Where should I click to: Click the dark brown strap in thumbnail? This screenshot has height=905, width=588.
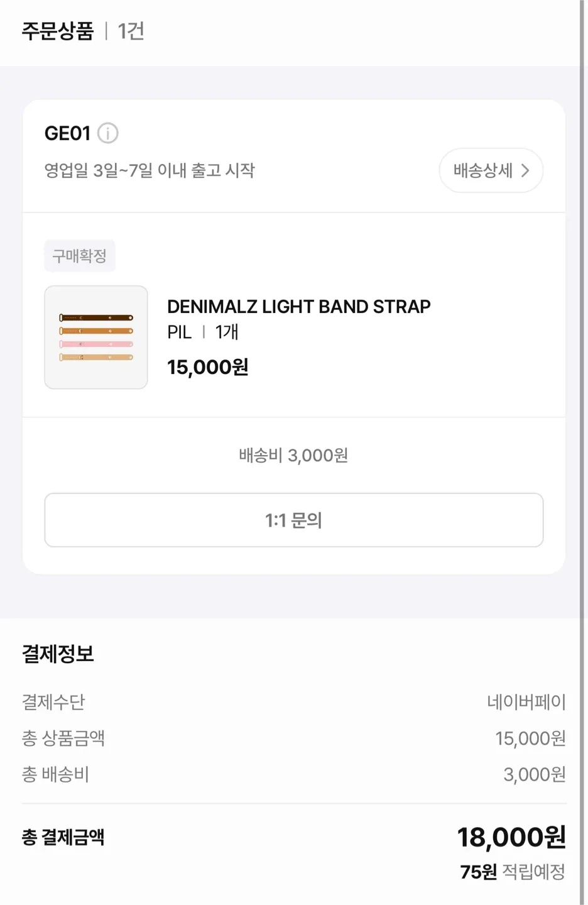[x=96, y=318]
